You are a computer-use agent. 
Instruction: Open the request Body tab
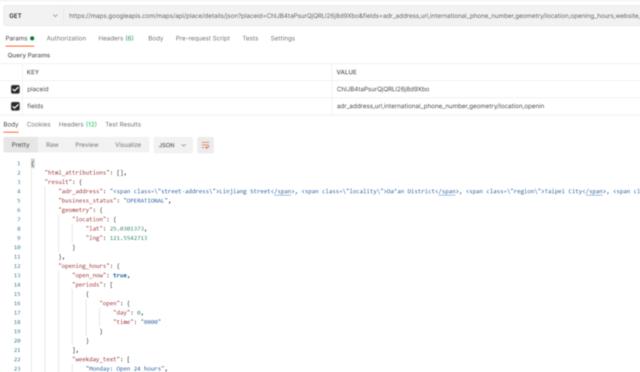click(156, 38)
